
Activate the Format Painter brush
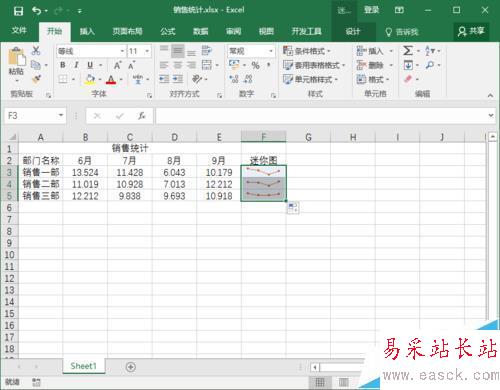point(36,79)
